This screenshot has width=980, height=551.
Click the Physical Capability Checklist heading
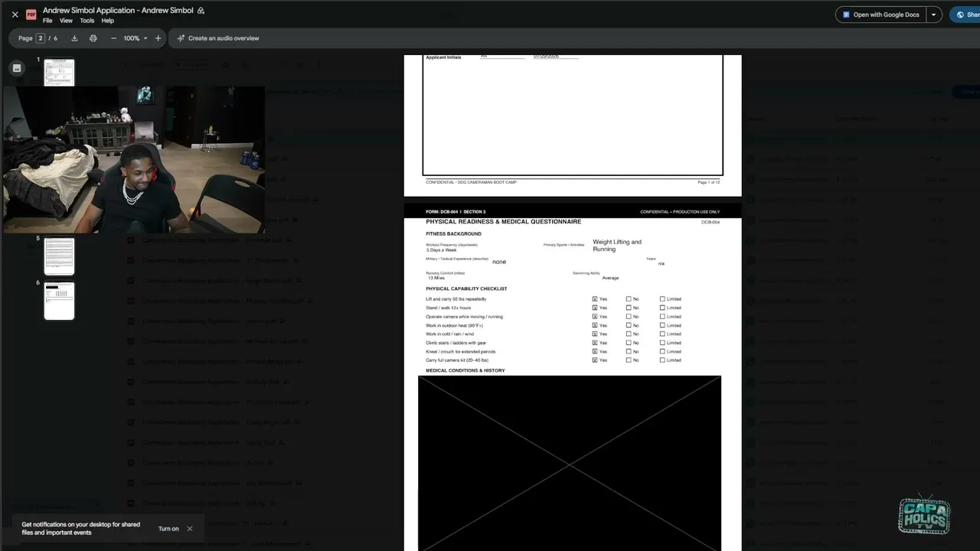tap(466, 289)
